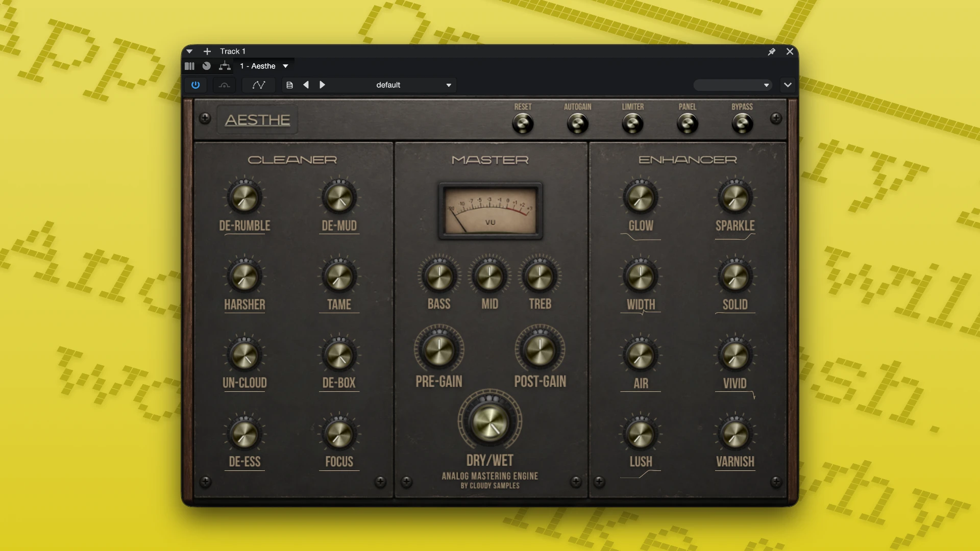980x551 pixels.
Task: Toggle the PANEL switch
Action: (x=688, y=123)
